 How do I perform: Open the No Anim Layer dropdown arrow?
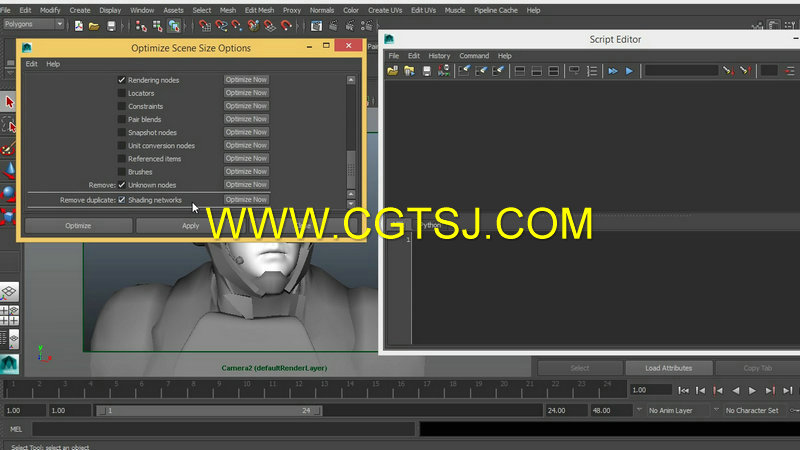tap(639, 410)
